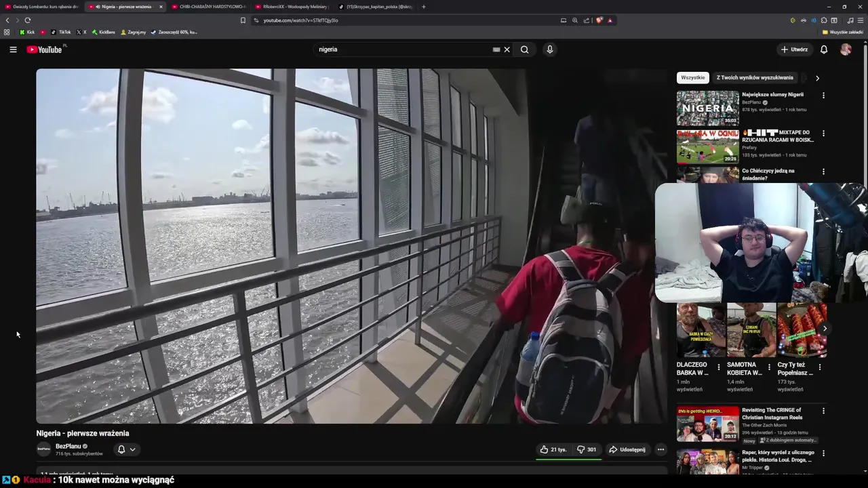
Task: Open options for Największe slumsy Nigerii video
Action: (x=824, y=96)
